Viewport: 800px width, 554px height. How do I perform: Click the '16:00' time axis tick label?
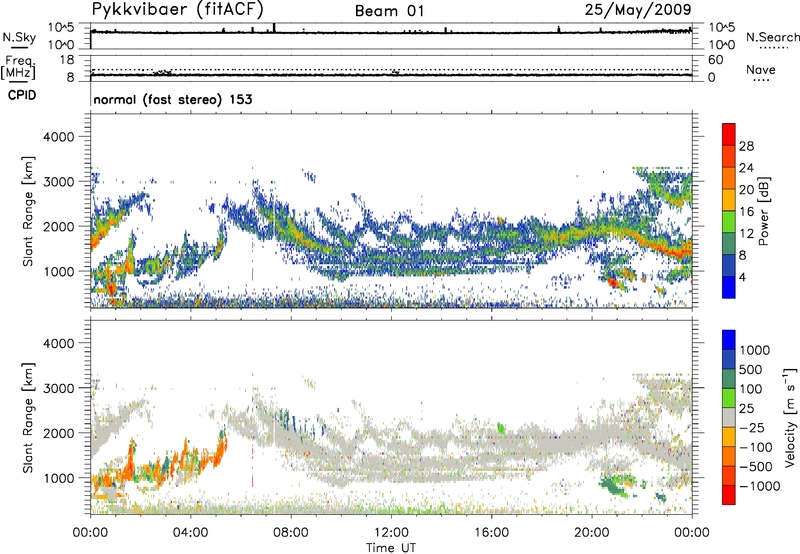pos(491,533)
